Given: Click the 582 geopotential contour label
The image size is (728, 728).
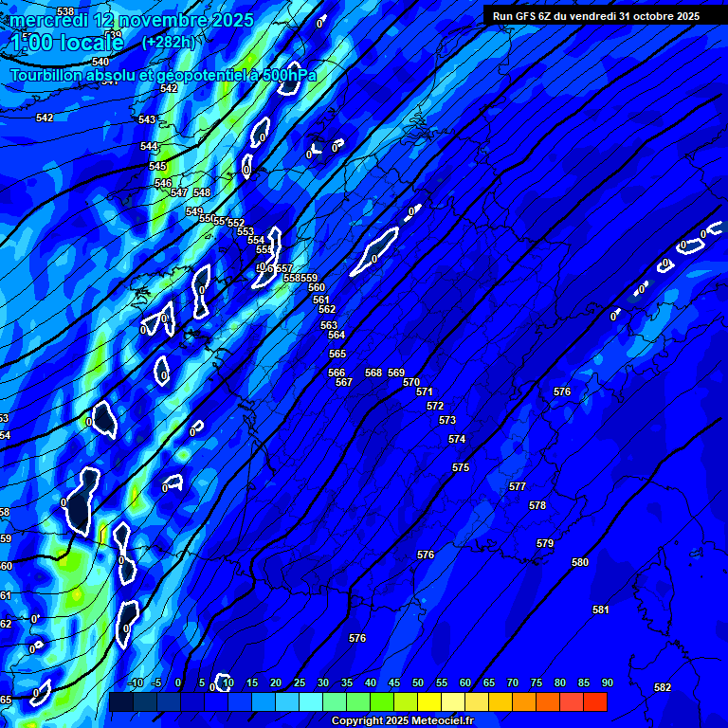Looking at the screenshot, I should 663,687.
